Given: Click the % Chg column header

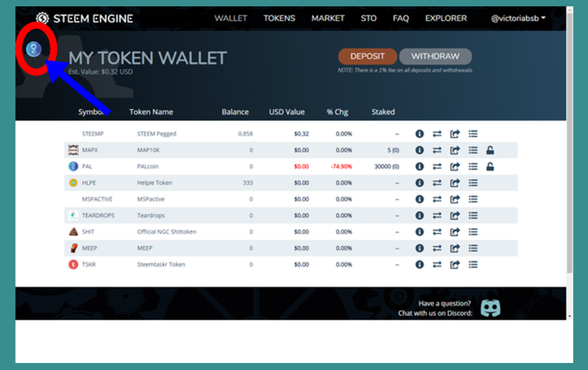Looking at the screenshot, I should pos(337,112).
